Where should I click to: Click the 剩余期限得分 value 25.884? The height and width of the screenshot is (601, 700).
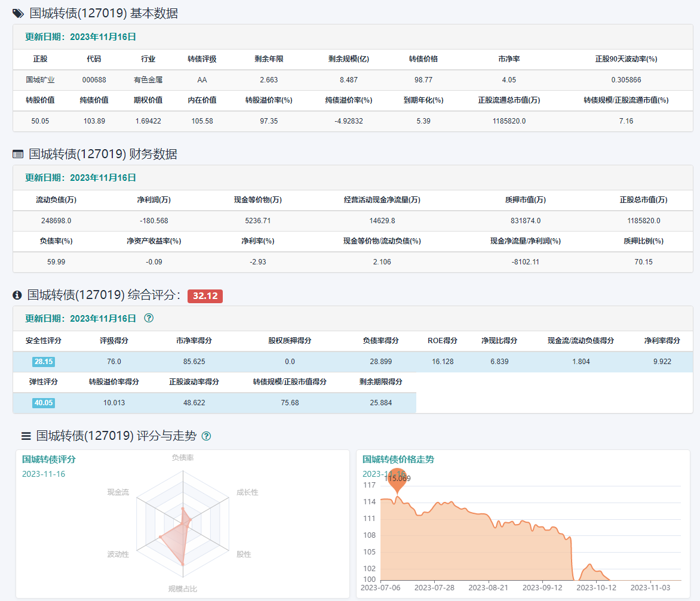pyautogui.click(x=381, y=402)
